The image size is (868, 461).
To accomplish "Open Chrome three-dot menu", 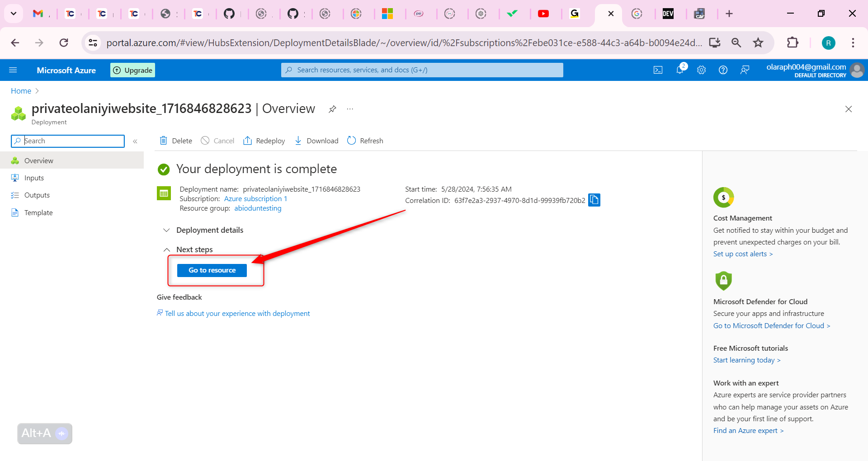I will [853, 43].
